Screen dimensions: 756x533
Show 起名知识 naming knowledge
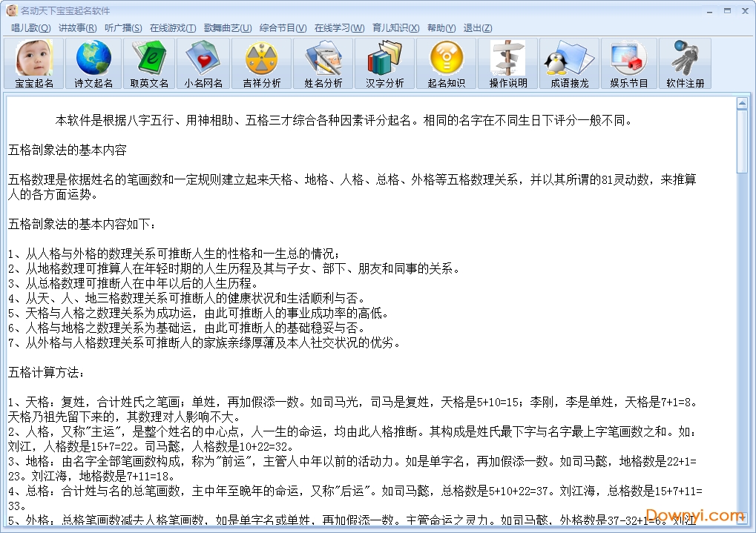click(446, 64)
